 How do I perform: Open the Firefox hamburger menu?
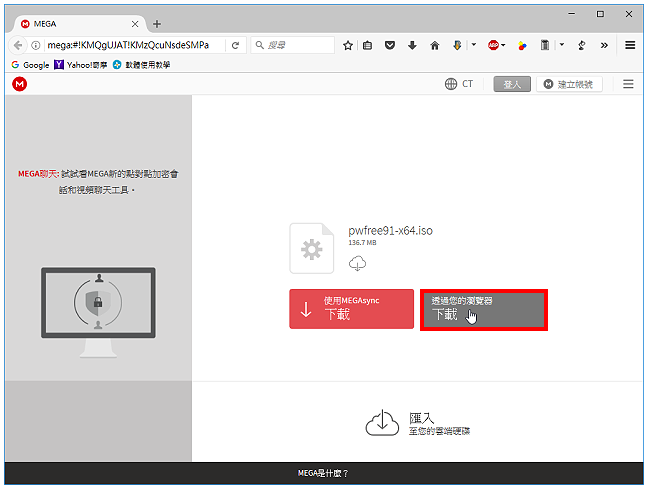pyautogui.click(x=630, y=45)
